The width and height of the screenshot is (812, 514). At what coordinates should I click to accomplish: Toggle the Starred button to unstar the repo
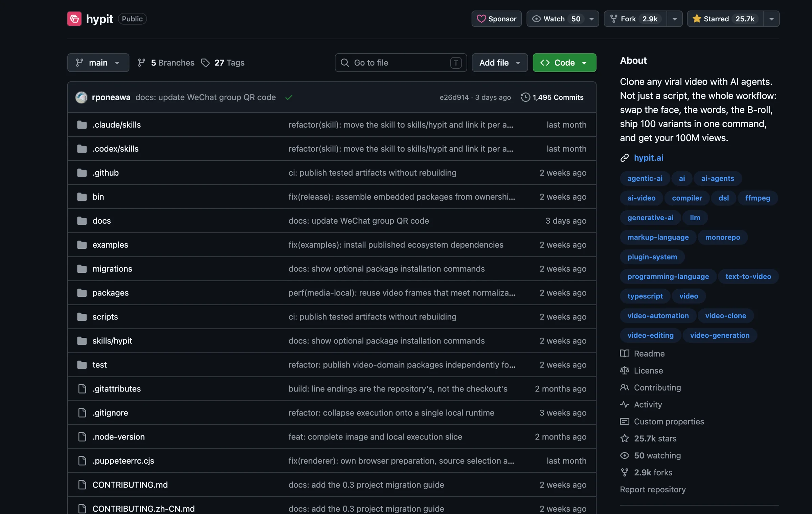[725, 19]
